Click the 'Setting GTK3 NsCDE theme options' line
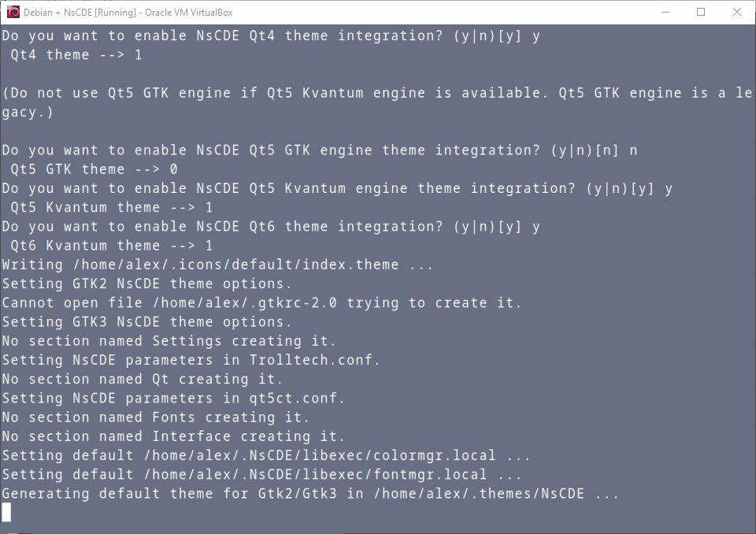This screenshot has height=534, width=756. (x=146, y=321)
